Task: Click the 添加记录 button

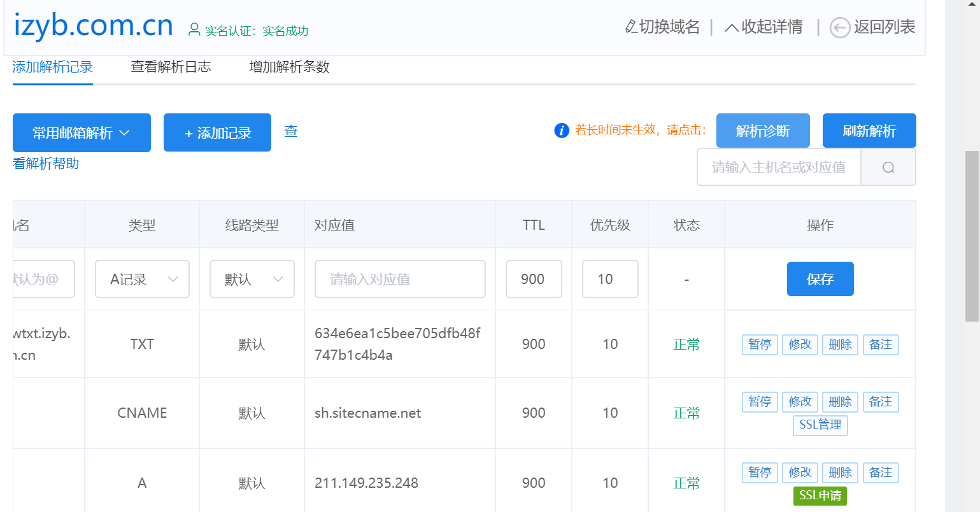Action: pyautogui.click(x=217, y=132)
